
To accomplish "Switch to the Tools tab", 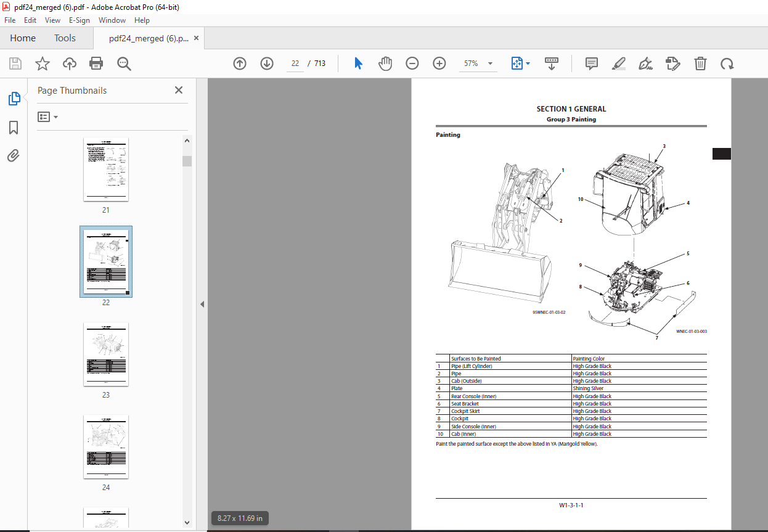I will (x=65, y=38).
